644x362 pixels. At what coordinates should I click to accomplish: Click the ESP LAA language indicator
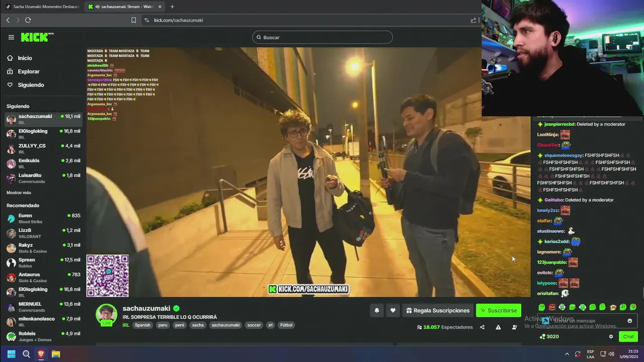[x=590, y=354]
